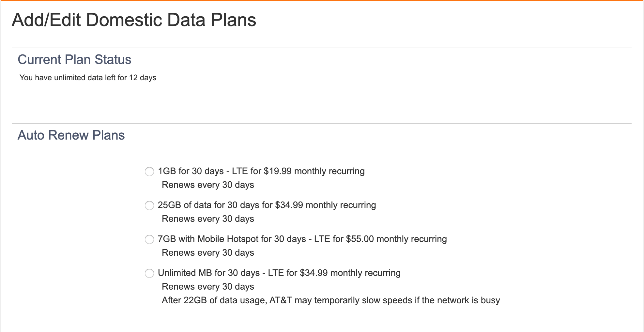Click the 22GB data usage slowdown notice

pyautogui.click(x=330, y=300)
